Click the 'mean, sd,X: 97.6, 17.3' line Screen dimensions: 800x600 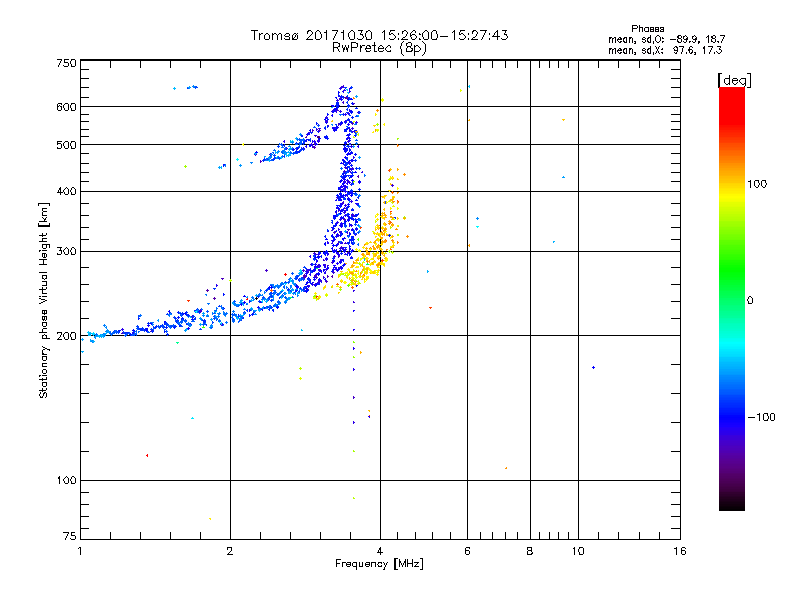tap(665, 50)
